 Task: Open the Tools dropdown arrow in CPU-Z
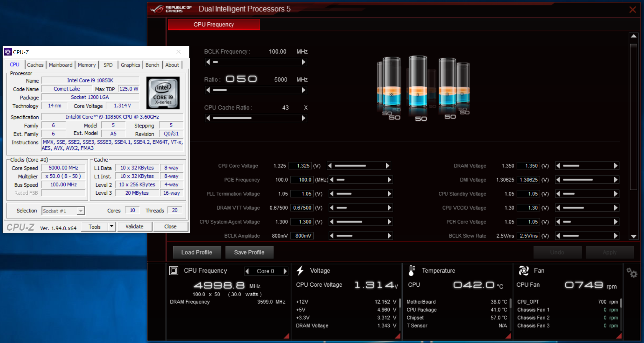tap(112, 227)
